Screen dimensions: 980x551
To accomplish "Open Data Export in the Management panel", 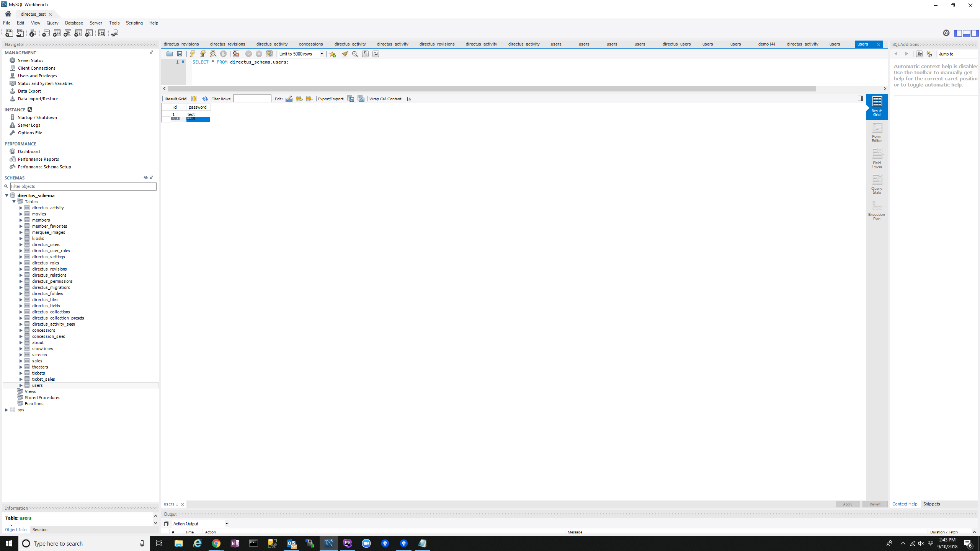I will pyautogui.click(x=29, y=91).
